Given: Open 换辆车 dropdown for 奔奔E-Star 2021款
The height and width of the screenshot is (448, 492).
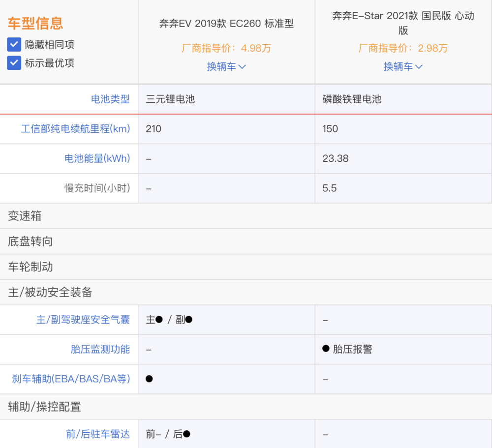Looking at the screenshot, I should coord(403,66).
